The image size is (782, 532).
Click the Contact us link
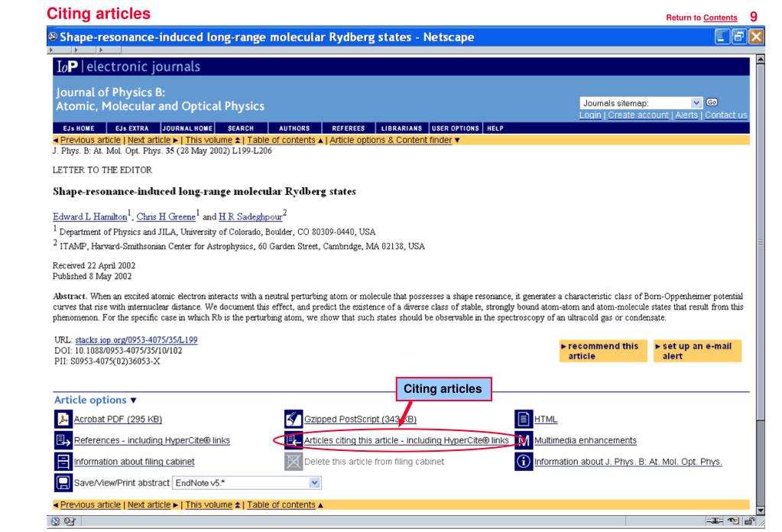(725, 115)
